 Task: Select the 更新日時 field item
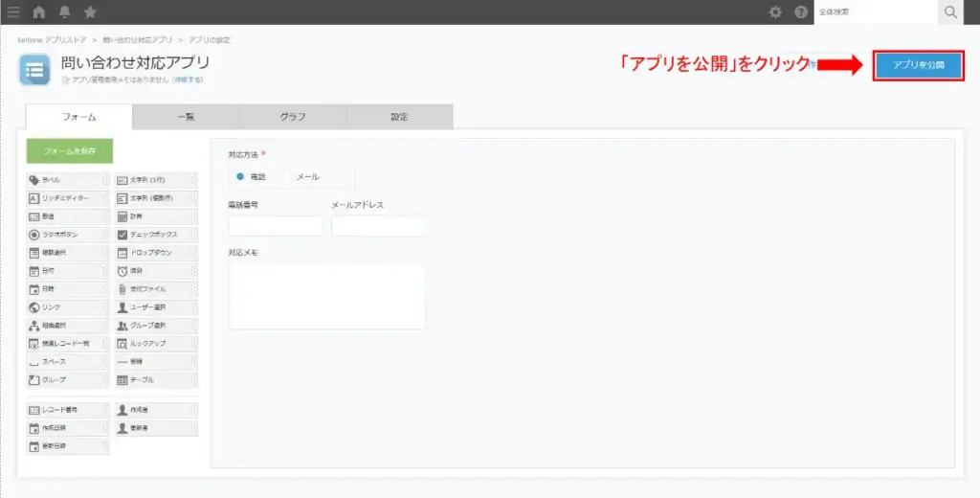pyautogui.click(x=68, y=446)
